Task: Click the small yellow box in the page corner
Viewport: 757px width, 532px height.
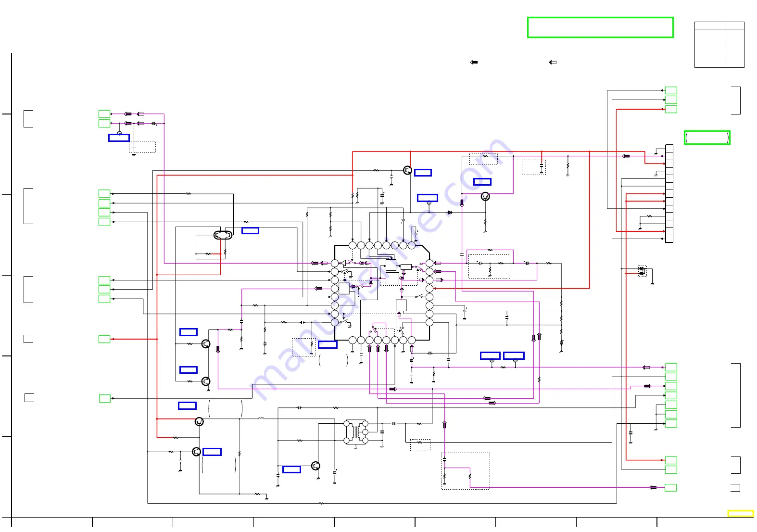Action: tap(740, 514)
